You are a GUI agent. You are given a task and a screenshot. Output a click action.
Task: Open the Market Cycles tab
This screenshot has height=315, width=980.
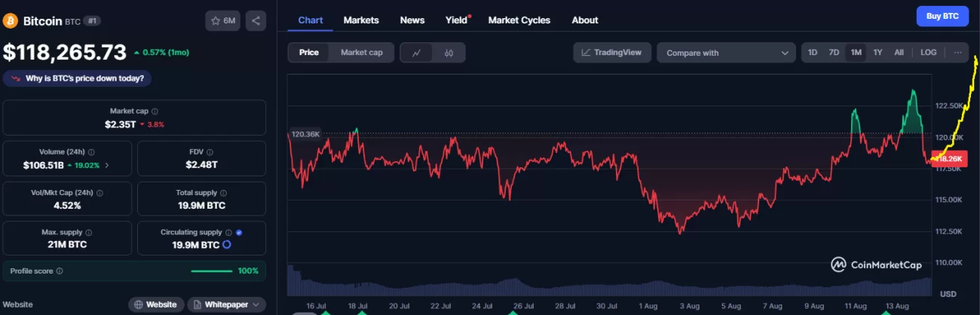[519, 20]
